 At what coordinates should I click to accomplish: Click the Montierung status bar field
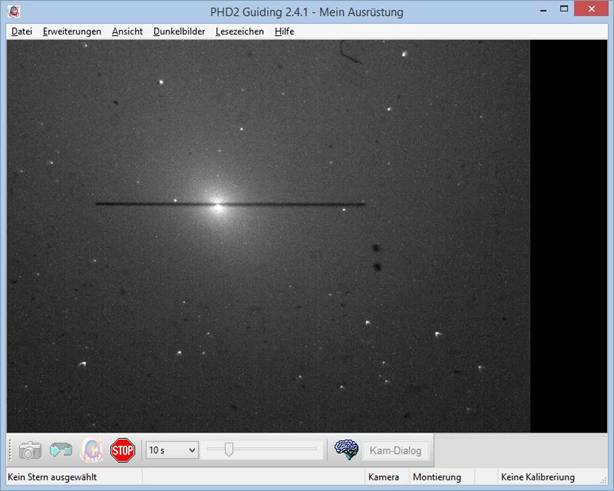point(436,477)
